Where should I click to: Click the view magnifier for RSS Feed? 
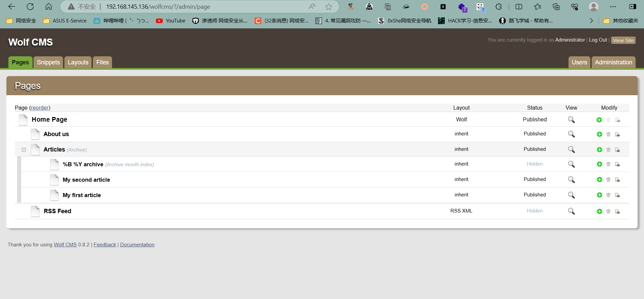[571, 211]
